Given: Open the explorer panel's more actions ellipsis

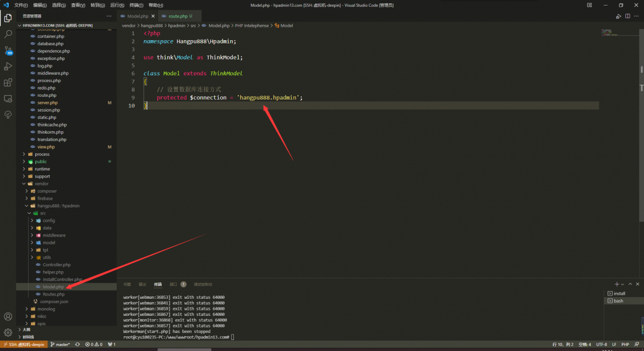Looking at the screenshot, I should (x=109, y=16).
